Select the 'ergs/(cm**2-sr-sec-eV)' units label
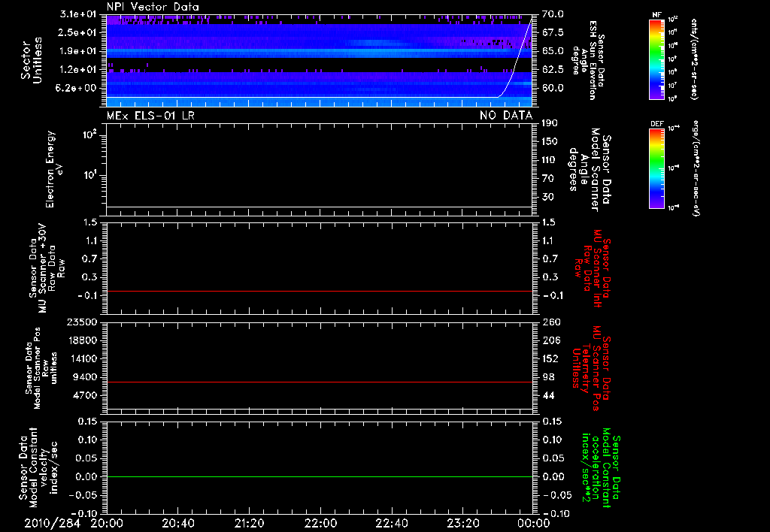Image resolution: width=770 pixels, height=532 pixels. [x=696, y=168]
